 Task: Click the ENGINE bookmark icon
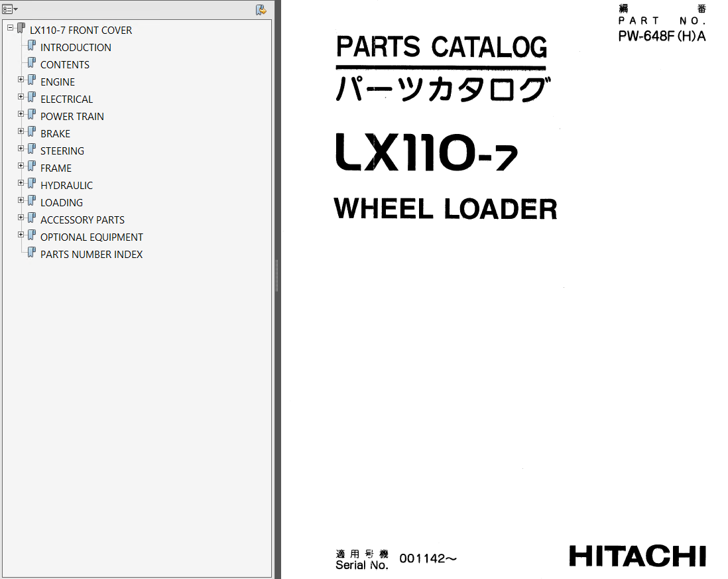[32, 80]
